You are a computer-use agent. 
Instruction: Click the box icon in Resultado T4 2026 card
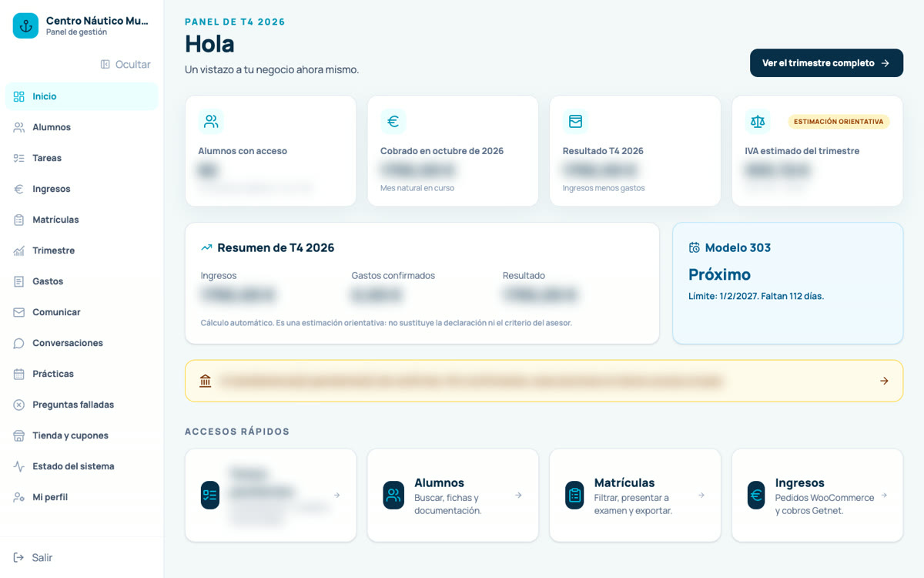coord(575,121)
